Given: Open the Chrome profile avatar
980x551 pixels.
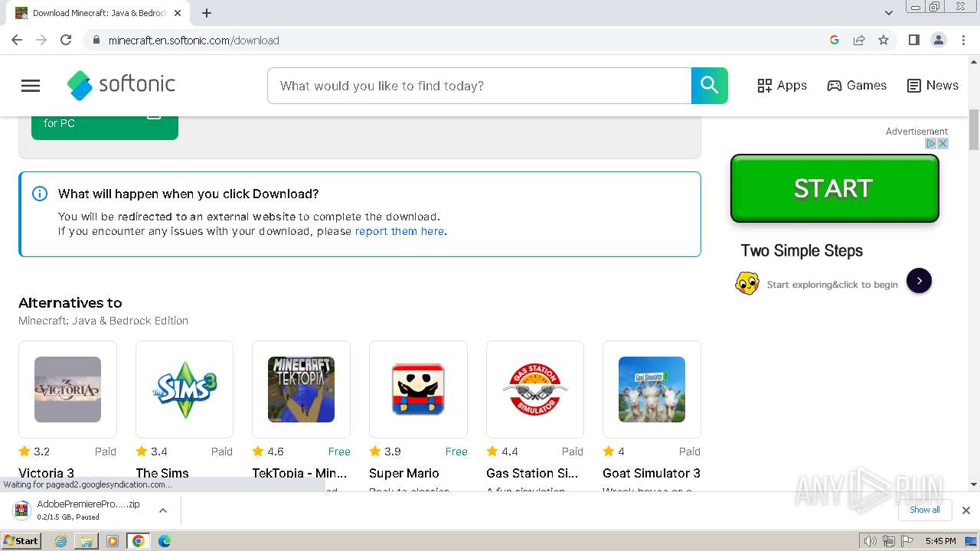Looking at the screenshot, I should (938, 40).
